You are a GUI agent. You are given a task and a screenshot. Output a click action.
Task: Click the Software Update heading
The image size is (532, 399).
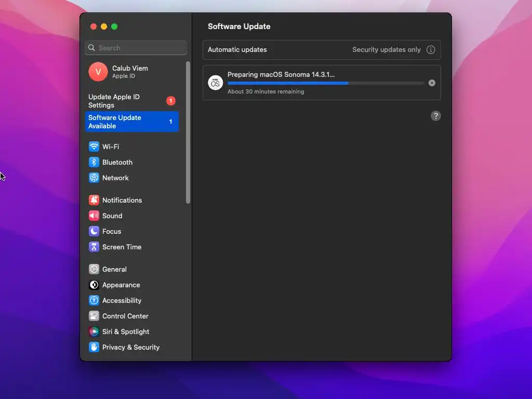pyautogui.click(x=239, y=26)
